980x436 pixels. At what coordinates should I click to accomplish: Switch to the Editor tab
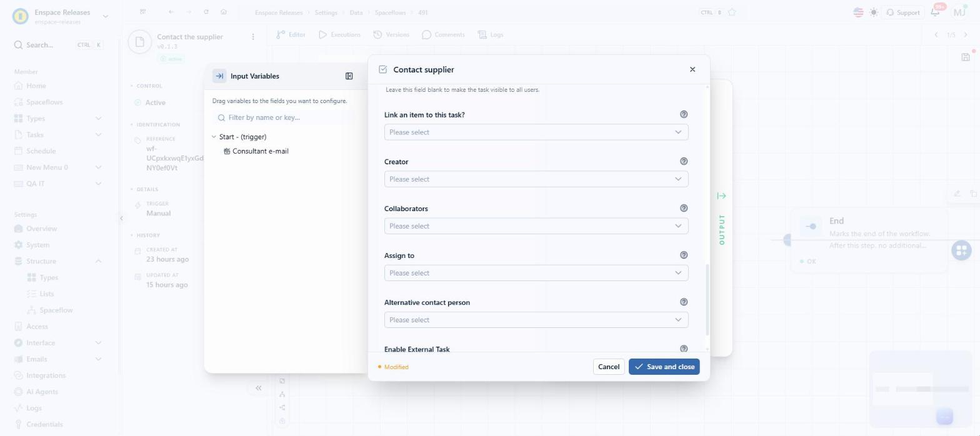tap(291, 35)
